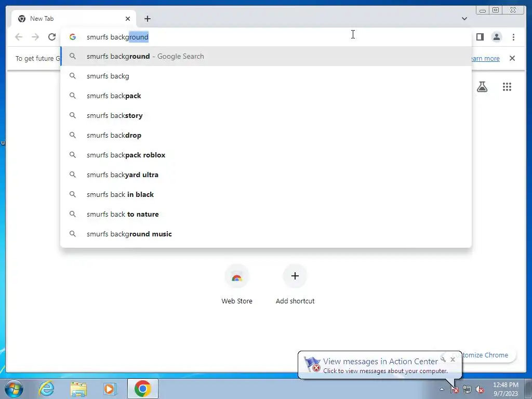Select the 'smurfs backstory' suggestion
The height and width of the screenshot is (399, 532).
[x=265, y=115]
